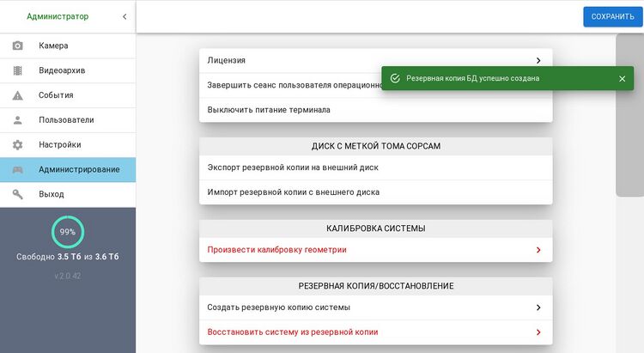Screen dimensions: 644x353
Task: Click the settings gear icon
Action: pos(17,145)
